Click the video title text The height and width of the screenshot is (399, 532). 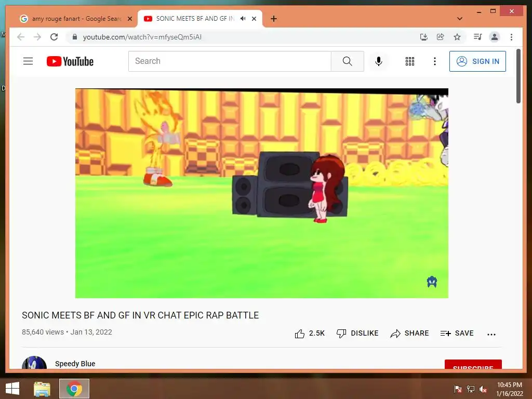coord(140,315)
